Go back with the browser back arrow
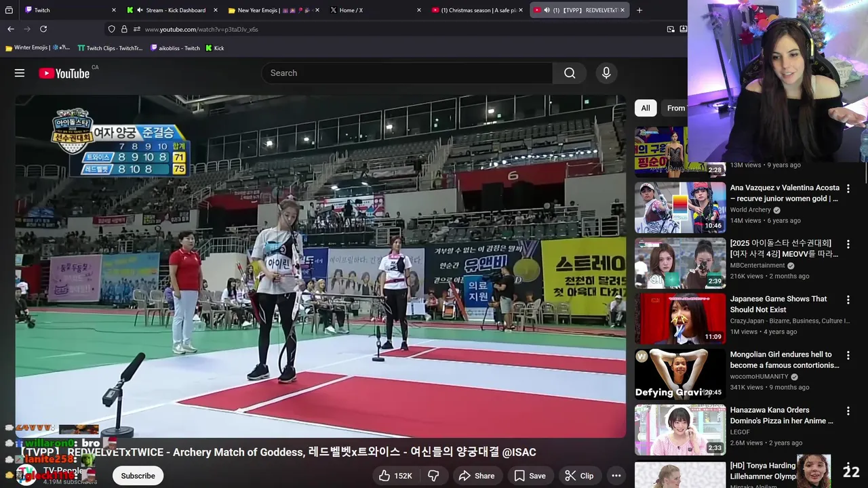This screenshot has width=868, height=488. [x=11, y=29]
